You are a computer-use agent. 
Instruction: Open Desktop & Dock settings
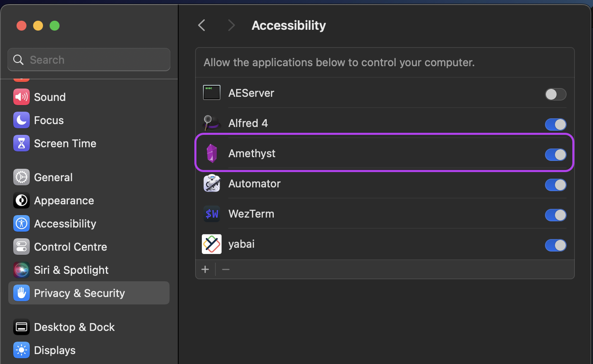coord(74,327)
